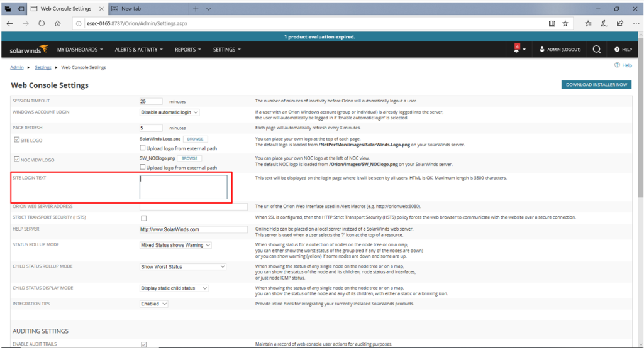
Task: Open the Status Rollup Mode dropdown
Action: point(175,245)
